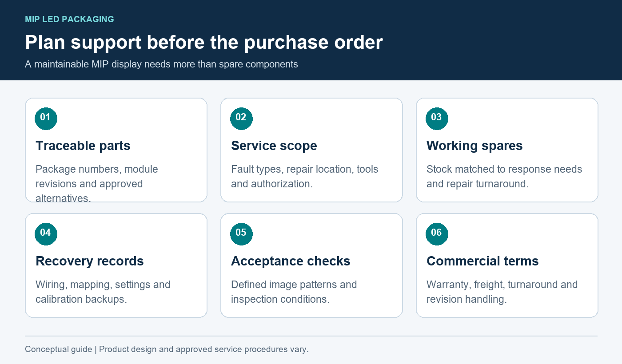Click the "Warranty, freight, turnaround" description
The width and height of the screenshot is (622, 364).
[502, 292]
